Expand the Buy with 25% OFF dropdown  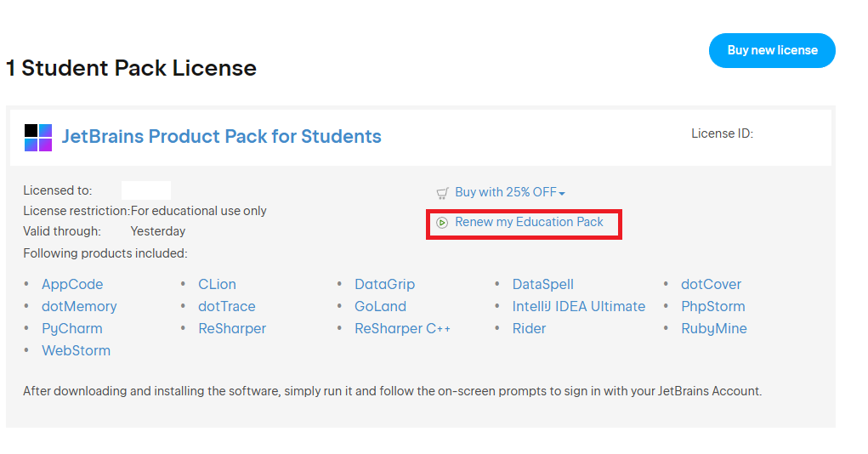pyautogui.click(x=510, y=192)
